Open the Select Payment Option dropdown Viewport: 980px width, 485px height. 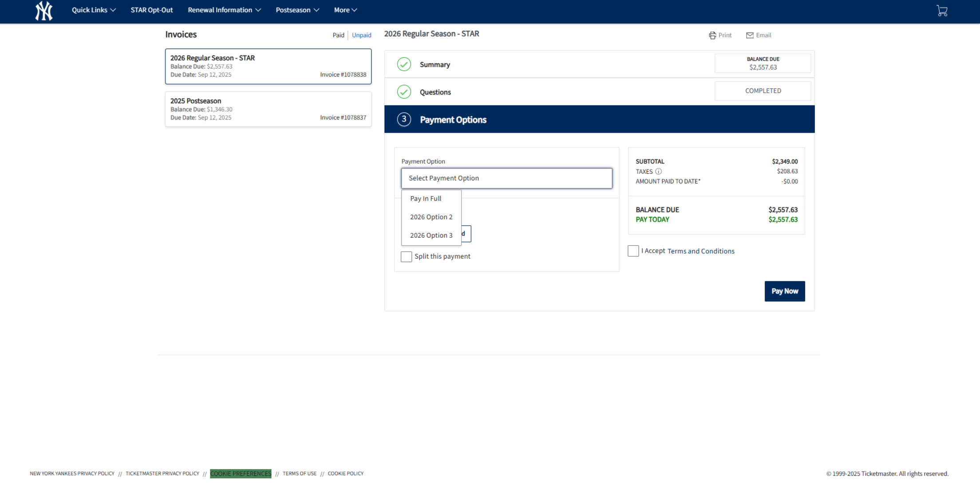pos(506,178)
